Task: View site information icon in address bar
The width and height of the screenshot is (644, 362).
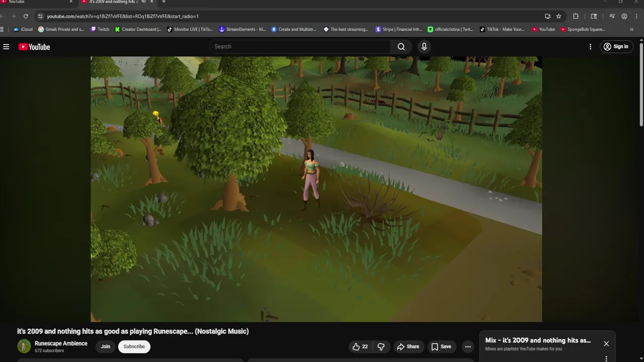Action: click(40, 16)
